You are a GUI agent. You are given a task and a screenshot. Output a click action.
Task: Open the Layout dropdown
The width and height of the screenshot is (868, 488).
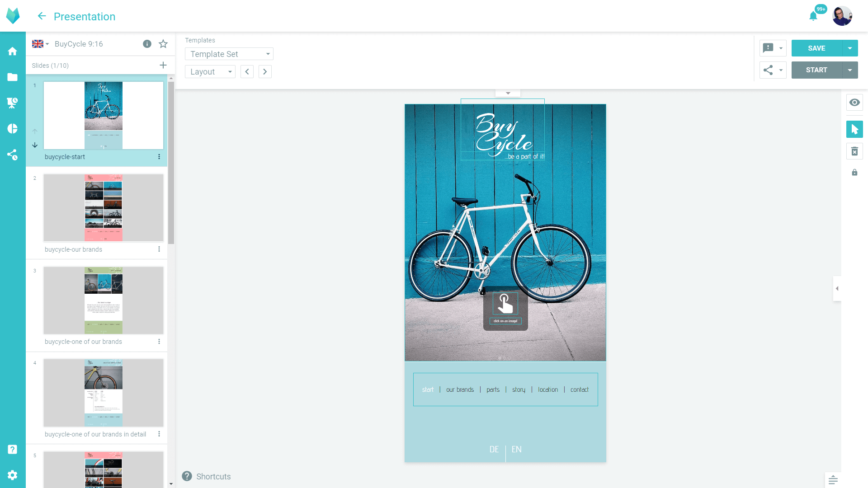click(x=210, y=72)
